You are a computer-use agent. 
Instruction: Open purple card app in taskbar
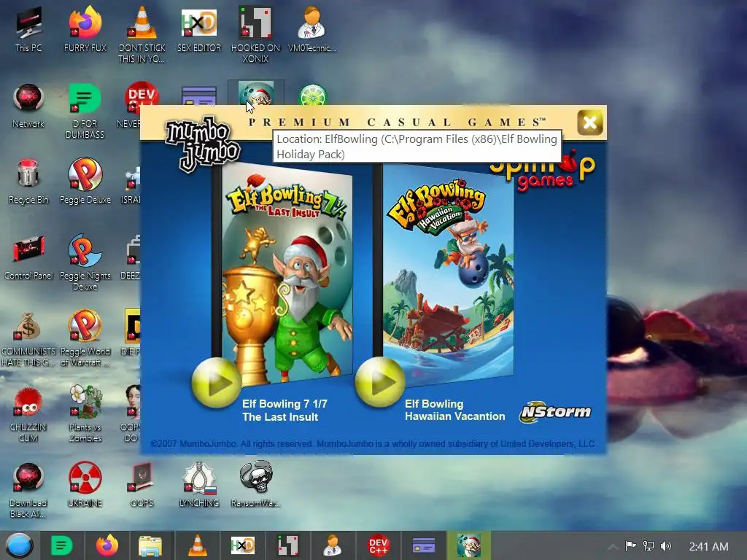(x=424, y=545)
